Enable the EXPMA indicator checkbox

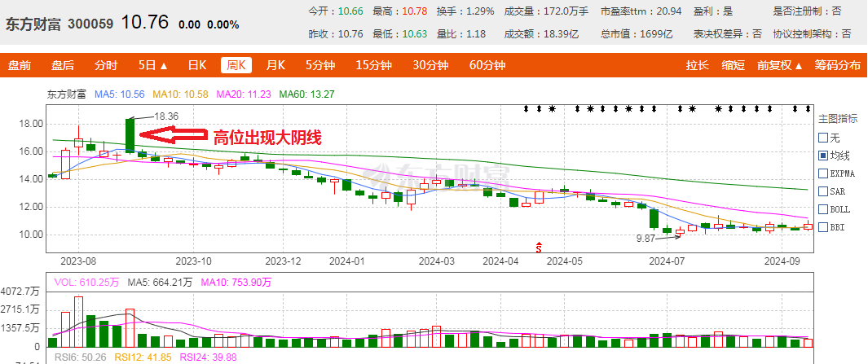(x=822, y=173)
